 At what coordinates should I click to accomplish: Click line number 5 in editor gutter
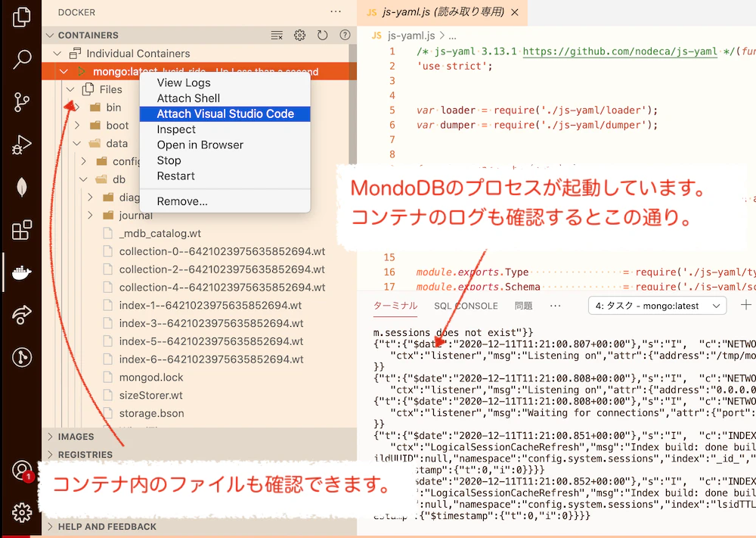coord(392,110)
